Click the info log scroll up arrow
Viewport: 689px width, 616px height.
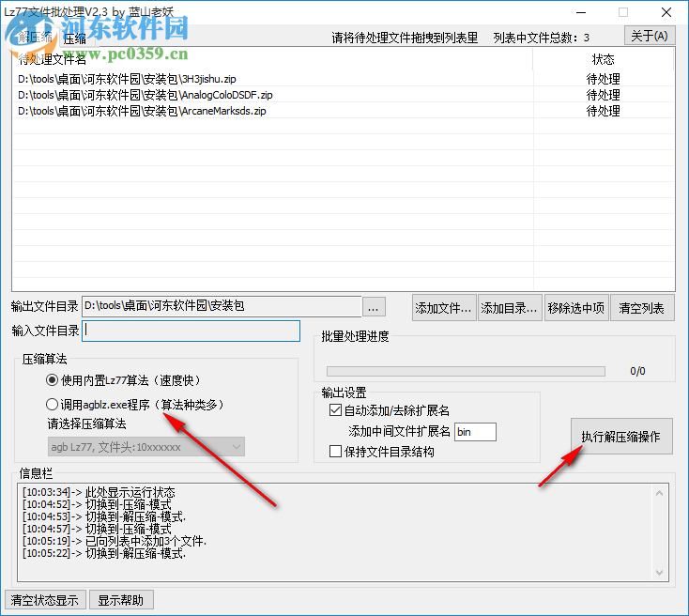coord(659,493)
